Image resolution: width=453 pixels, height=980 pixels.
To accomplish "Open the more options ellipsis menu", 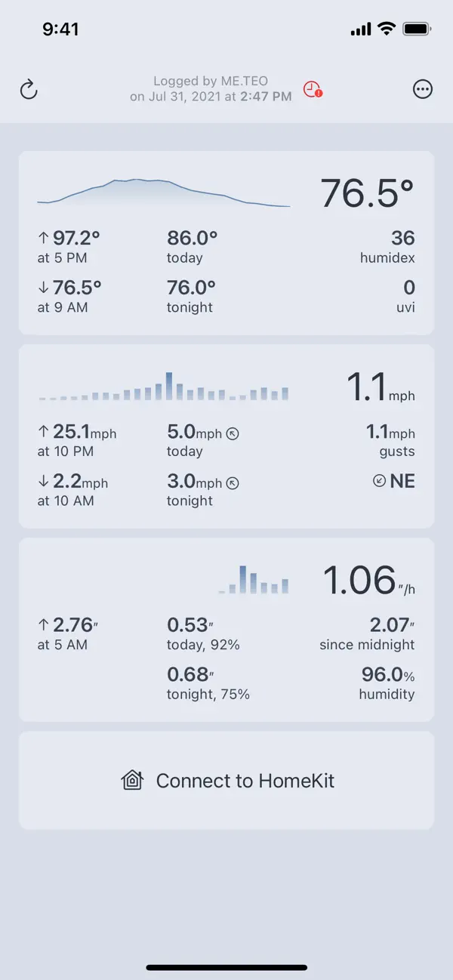I will pyautogui.click(x=423, y=89).
